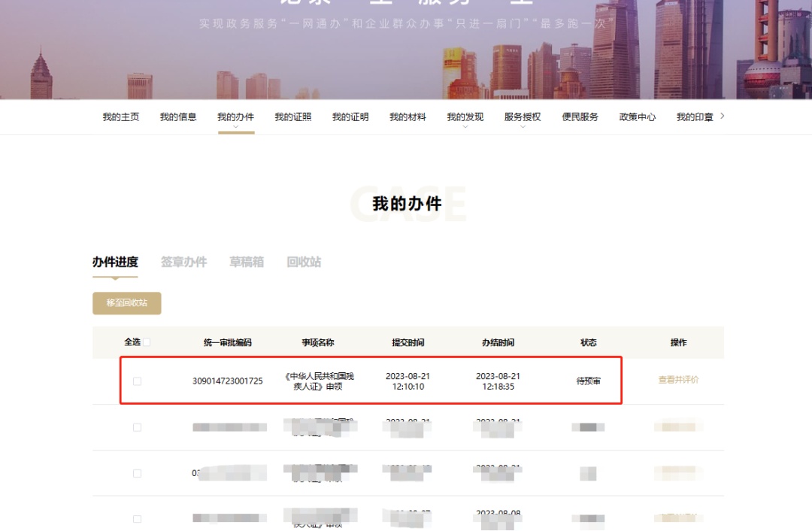Click the 移至回收站 button
This screenshot has width=812, height=531.
click(127, 303)
